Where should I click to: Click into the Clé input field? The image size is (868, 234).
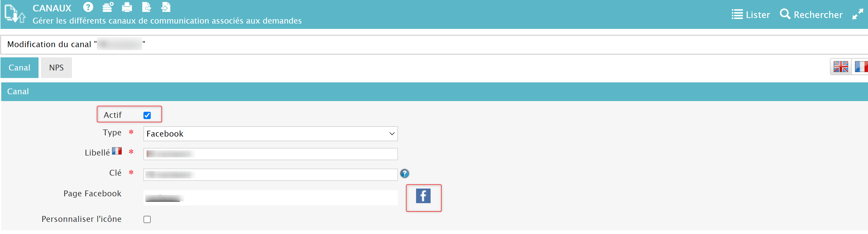click(270, 174)
